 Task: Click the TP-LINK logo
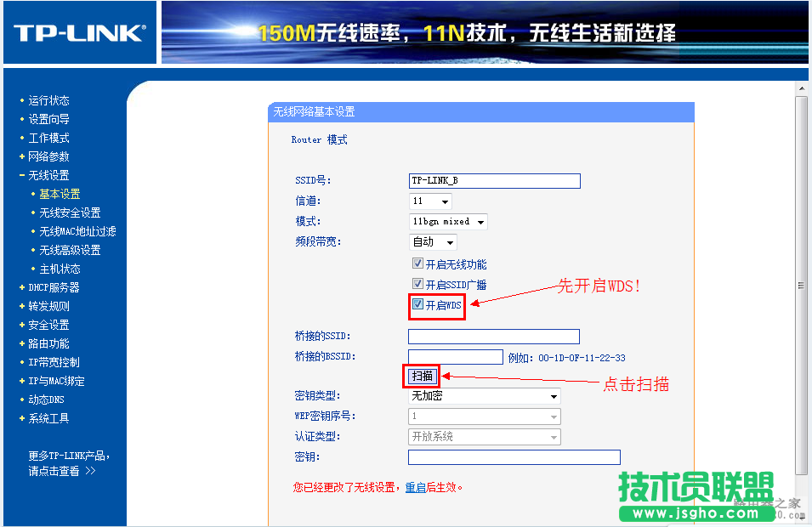[x=79, y=32]
